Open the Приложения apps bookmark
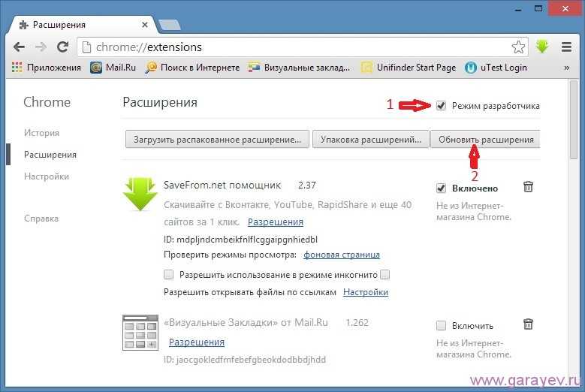The image size is (585, 392). [x=47, y=68]
